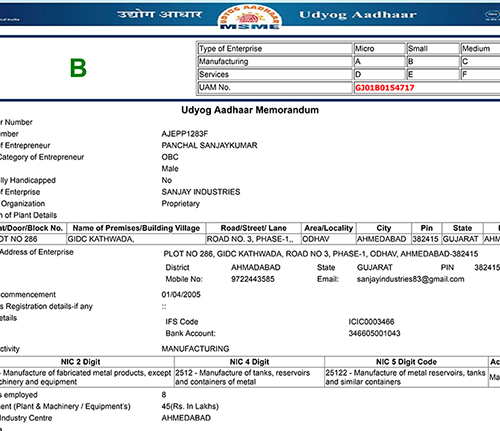Click category cell D in Services row
The image size is (500, 431).
tap(380, 74)
